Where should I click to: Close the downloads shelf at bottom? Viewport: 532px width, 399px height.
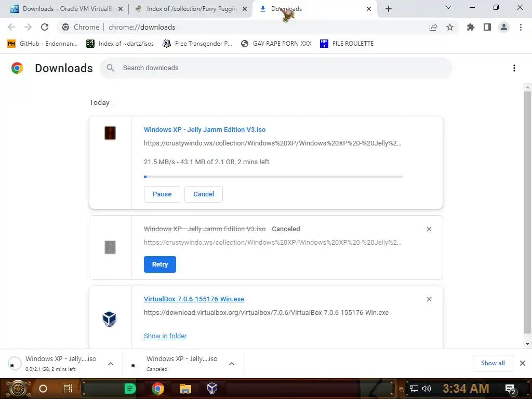click(523, 363)
